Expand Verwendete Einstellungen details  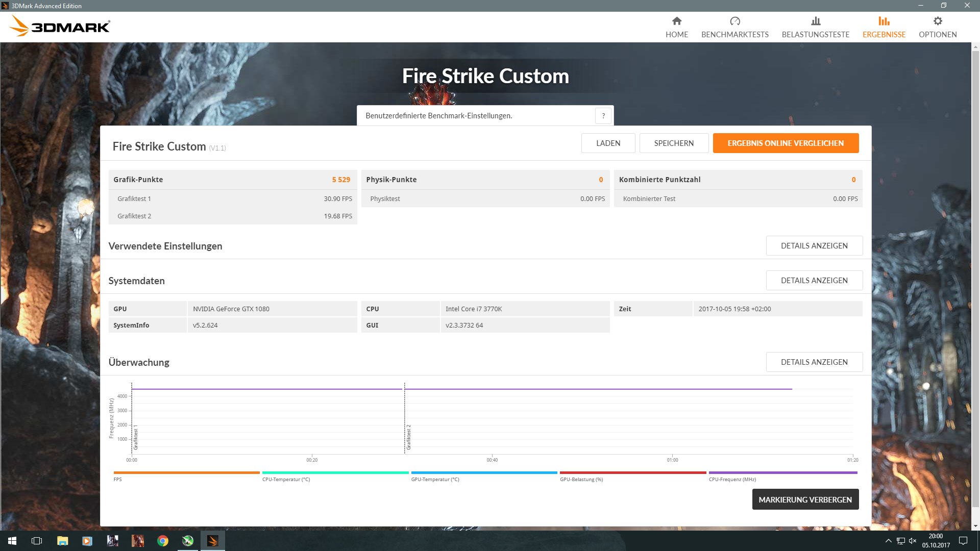(x=814, y=246)
